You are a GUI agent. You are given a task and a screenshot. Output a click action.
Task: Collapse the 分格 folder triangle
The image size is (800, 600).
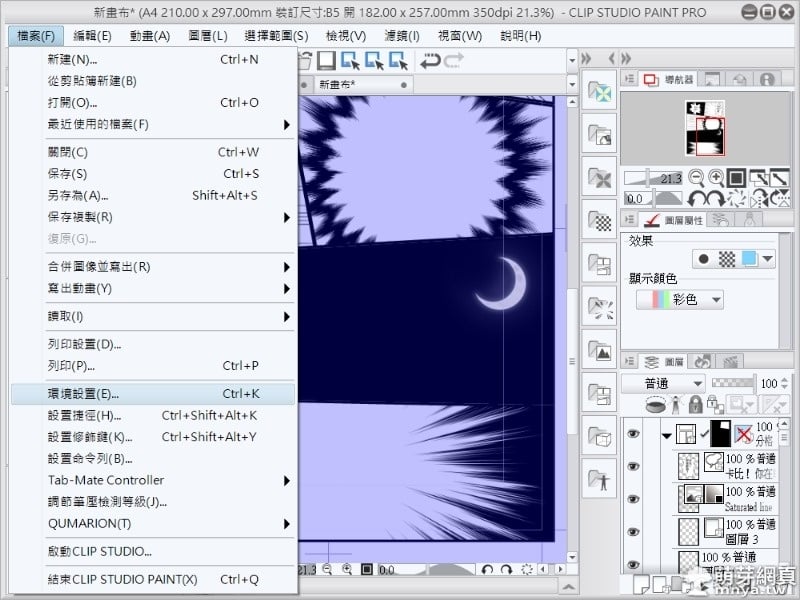coord(666,435)
